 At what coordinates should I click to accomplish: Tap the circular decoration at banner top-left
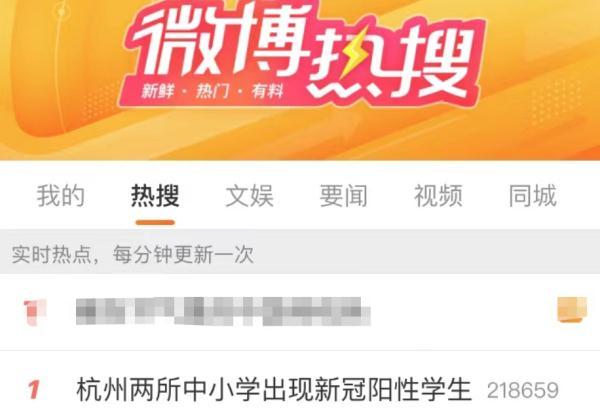pyautogui.click(x=61, y=12)
